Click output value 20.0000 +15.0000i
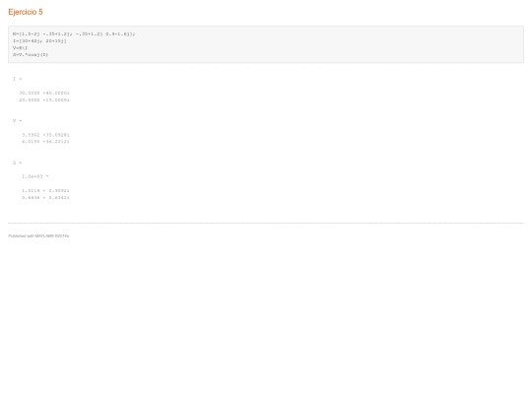Viewport: 532px width, 399px height. coord(44,100)
